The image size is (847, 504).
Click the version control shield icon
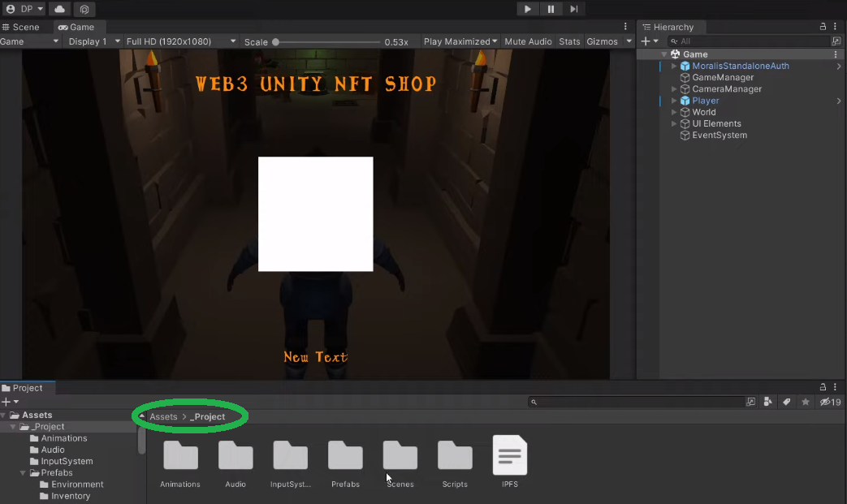click(x=84, y=9)
